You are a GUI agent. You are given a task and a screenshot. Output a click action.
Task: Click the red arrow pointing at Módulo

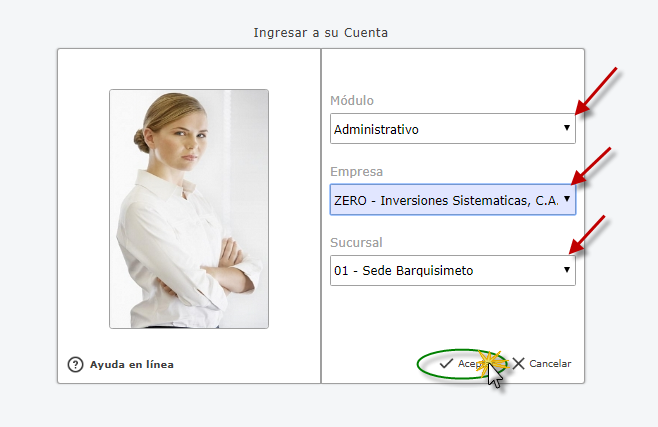pos(597,90)
